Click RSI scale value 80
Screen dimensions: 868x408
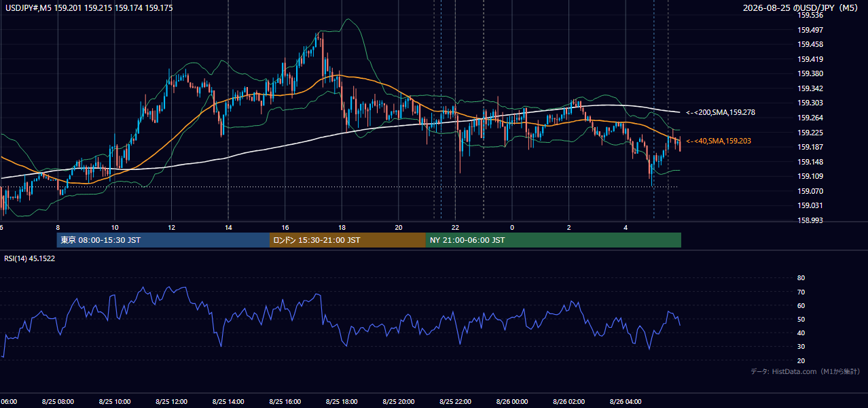(x=801, y=278)
